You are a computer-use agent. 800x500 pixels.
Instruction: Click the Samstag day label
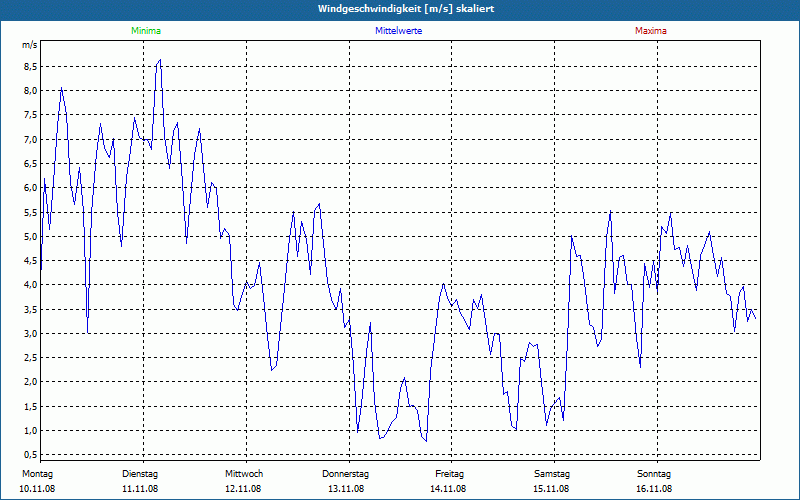pos(552,474)
